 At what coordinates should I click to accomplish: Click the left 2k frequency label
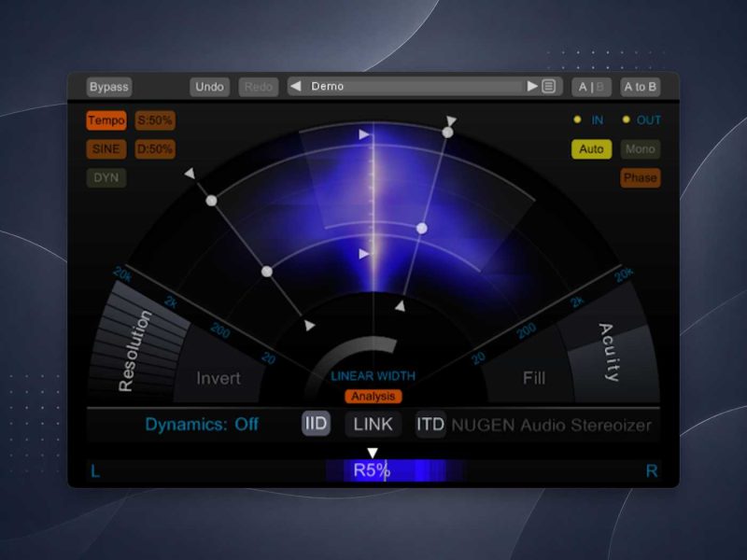pos(171,301)
